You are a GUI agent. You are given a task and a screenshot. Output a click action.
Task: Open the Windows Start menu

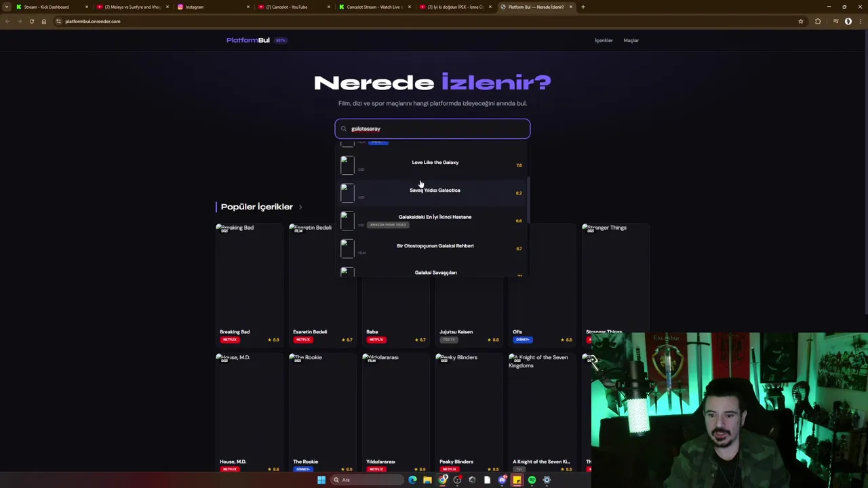(x=321, y=480)
